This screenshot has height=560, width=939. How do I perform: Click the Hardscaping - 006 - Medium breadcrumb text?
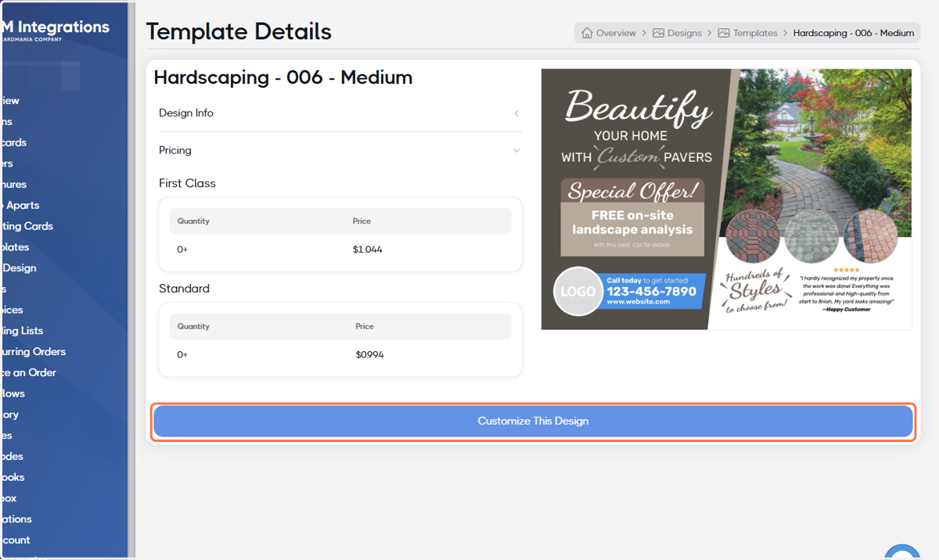click(854, 33)
